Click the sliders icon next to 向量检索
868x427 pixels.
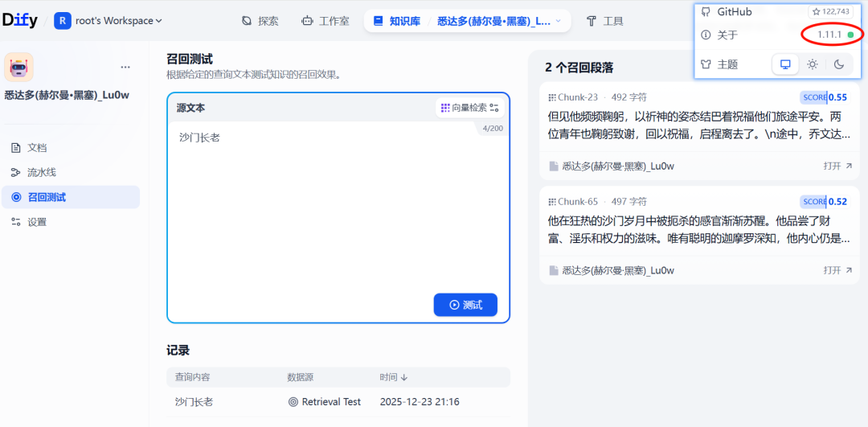click(x=494, y=108)
